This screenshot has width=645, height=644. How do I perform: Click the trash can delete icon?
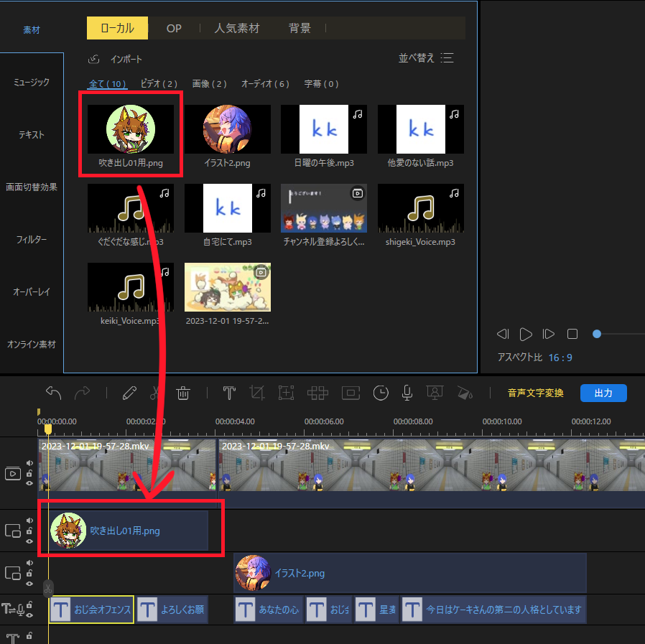[183, 393]
